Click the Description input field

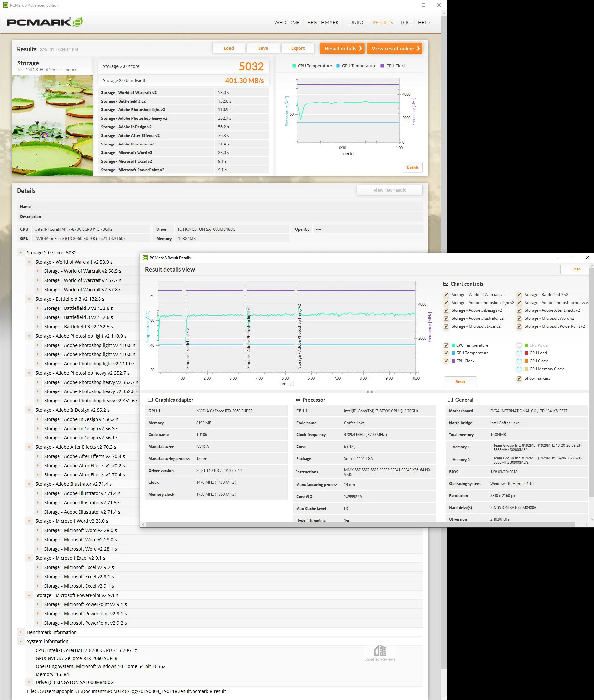(x=233, y=217)
